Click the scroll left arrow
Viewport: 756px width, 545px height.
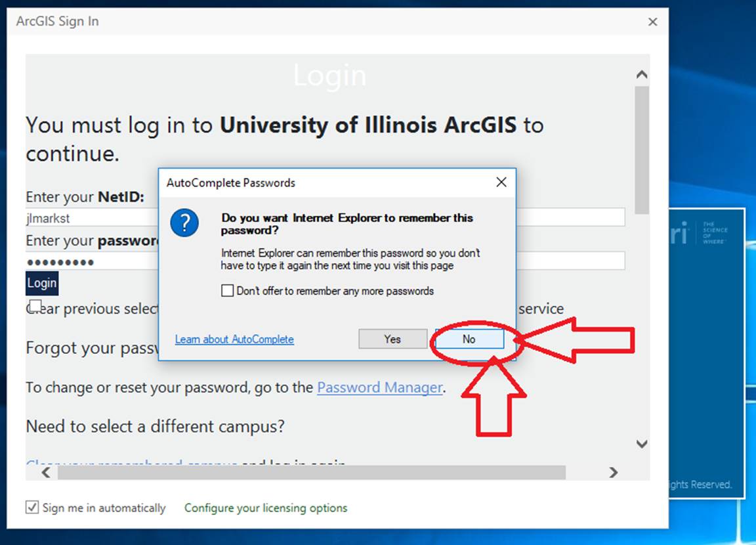pyautogui.click(x=46, y=472)
